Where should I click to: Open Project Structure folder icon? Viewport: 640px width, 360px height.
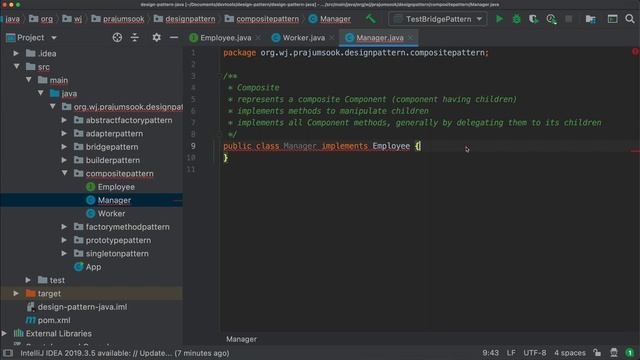[590, 19]
